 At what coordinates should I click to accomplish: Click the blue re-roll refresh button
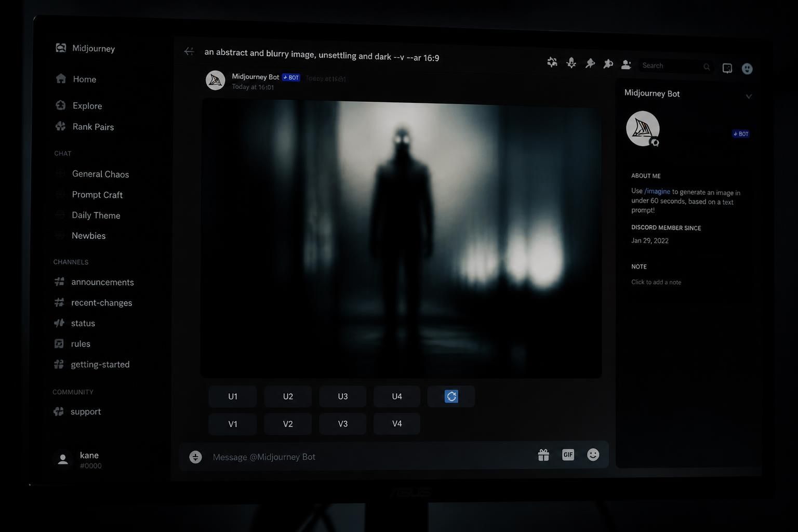(x=451, y=396)
